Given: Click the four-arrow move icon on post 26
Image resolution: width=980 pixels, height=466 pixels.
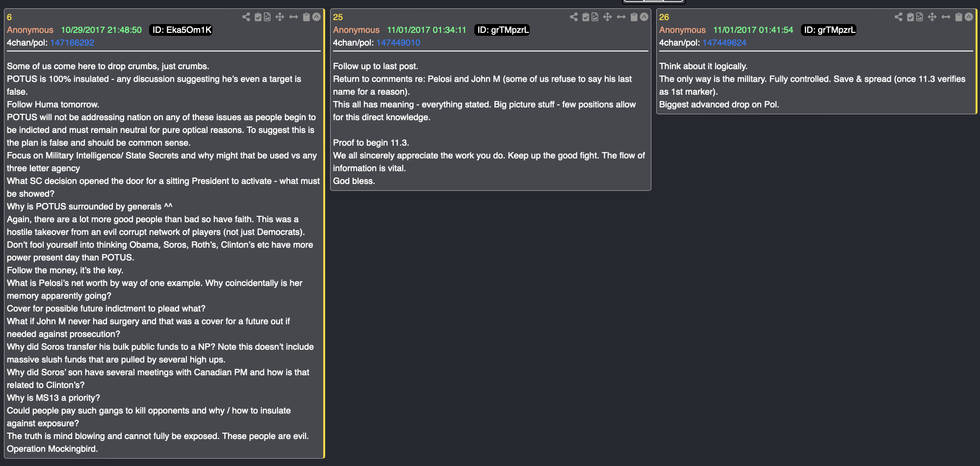Looking at the screenshot, I should point(932,17).
